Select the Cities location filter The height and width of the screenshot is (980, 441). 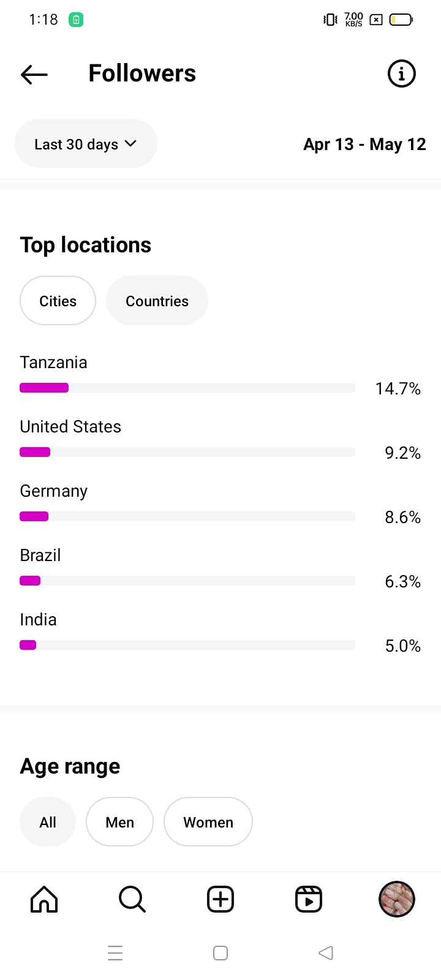pos(58,301)
